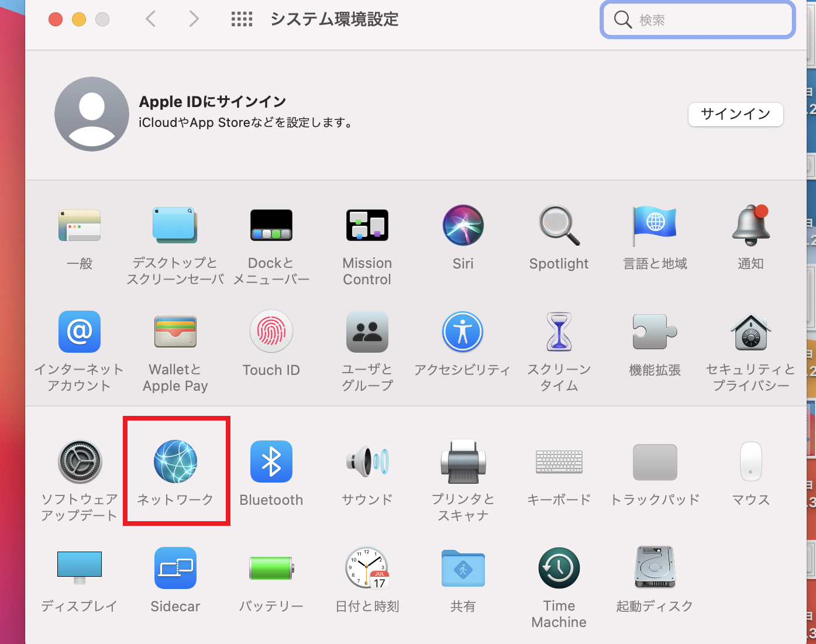
Task: Open プリンタとスキャナ preferences
Action: coord(463,462)
